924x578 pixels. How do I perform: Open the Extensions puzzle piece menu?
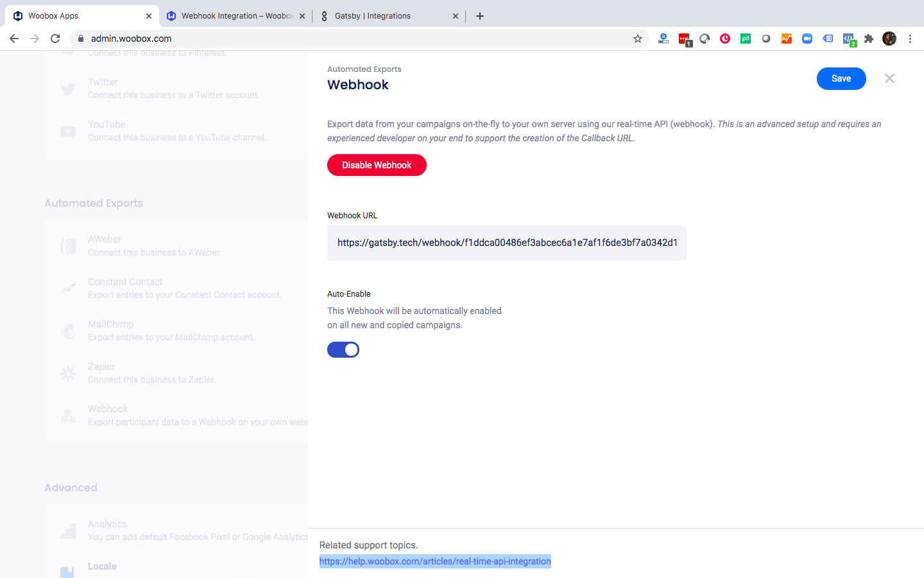pos(869,39)
